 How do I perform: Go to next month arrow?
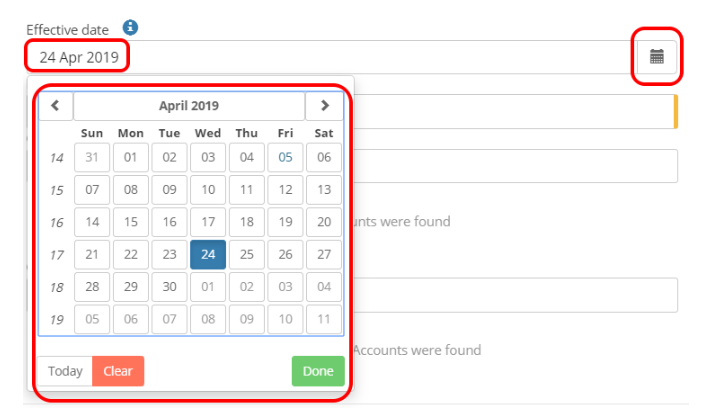pos(324,105)
